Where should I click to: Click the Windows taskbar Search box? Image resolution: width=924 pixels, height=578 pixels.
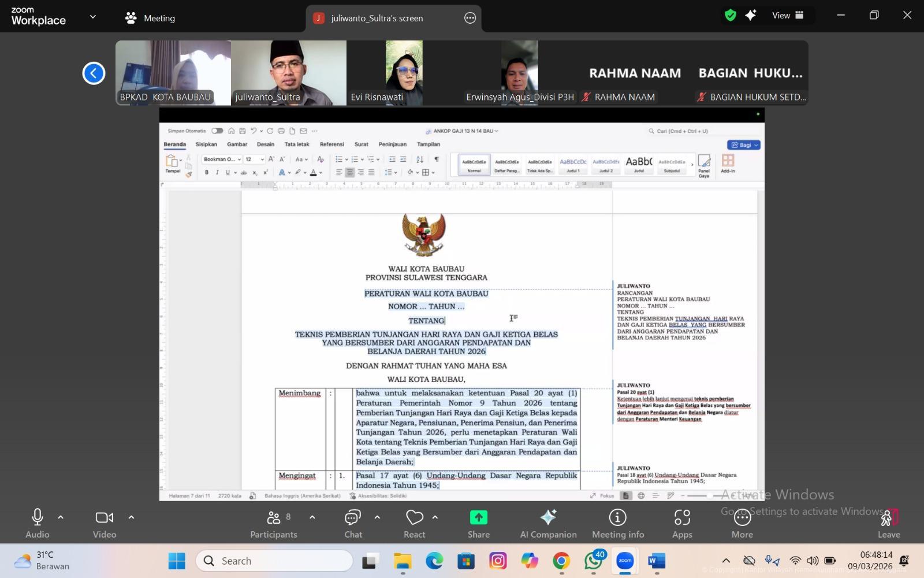pos(274,561)
